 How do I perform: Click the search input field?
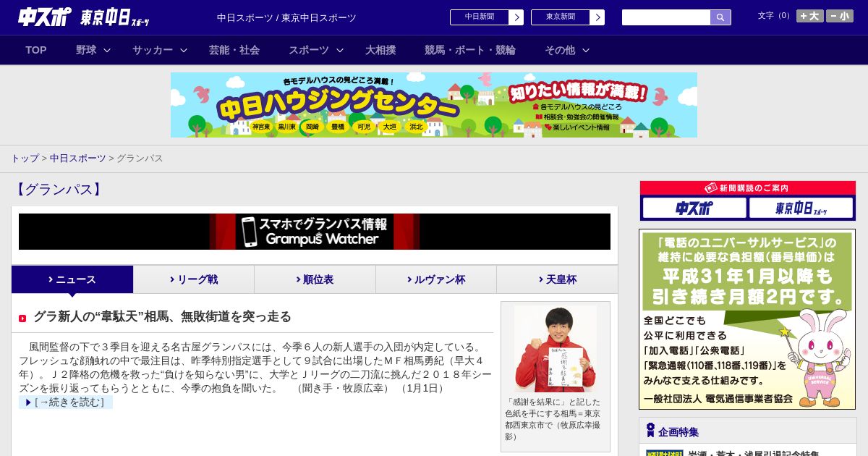pyautogui.click(x=666, y=17)
